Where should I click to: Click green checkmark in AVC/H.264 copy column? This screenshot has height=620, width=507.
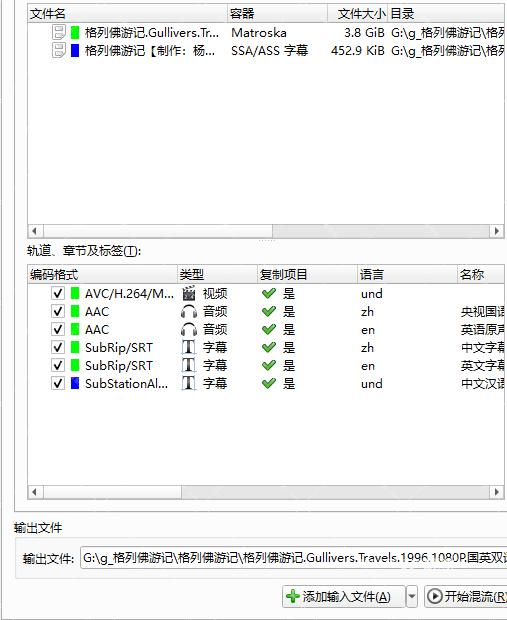(269, 293)
